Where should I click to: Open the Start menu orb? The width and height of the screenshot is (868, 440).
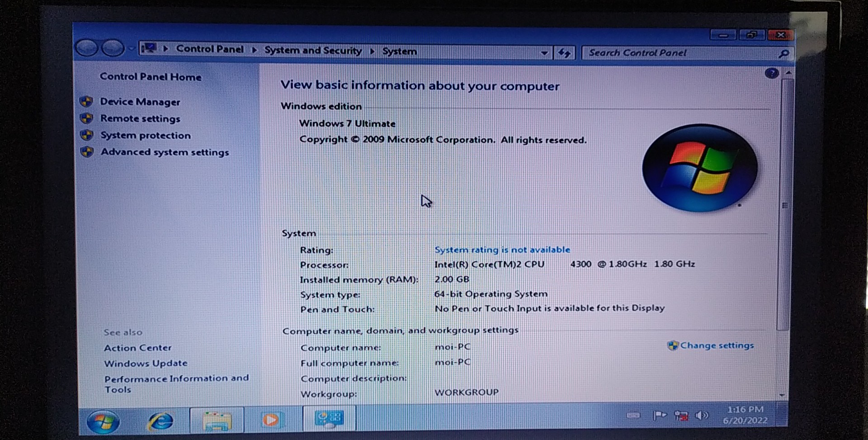click(x=103, y=421)
